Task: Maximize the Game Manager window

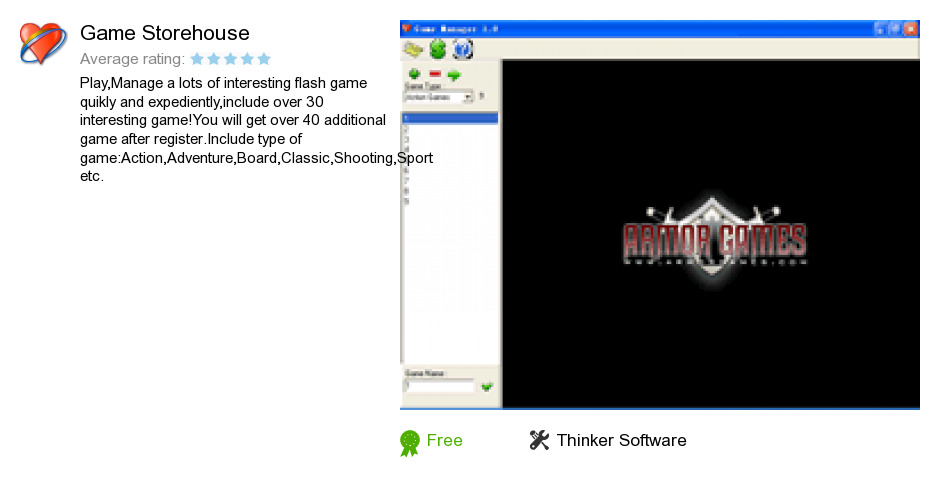Action: point(894,29)
